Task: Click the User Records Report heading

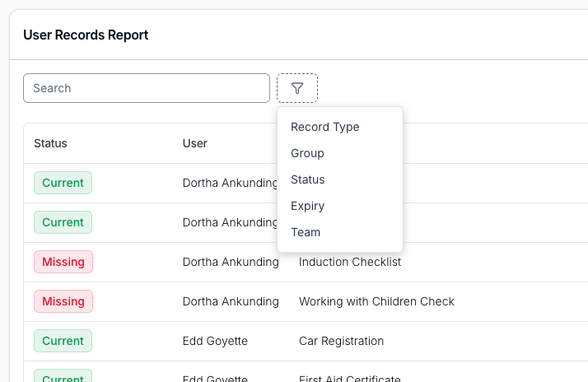Action: tap(86, 35)
